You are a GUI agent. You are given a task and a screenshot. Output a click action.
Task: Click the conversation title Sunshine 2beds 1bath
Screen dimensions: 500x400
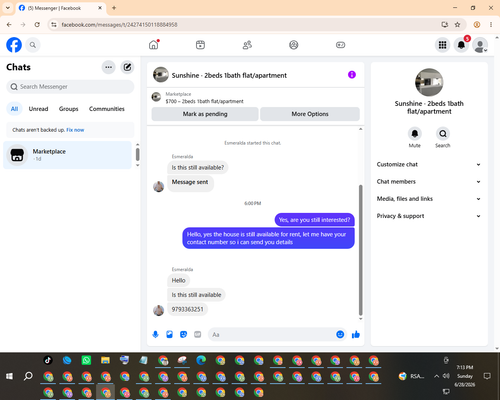(229, 75)
